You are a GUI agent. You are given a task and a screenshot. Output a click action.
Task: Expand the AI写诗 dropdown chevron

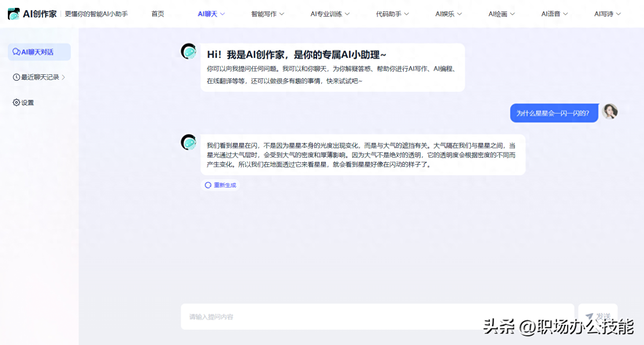coord(618,14)
